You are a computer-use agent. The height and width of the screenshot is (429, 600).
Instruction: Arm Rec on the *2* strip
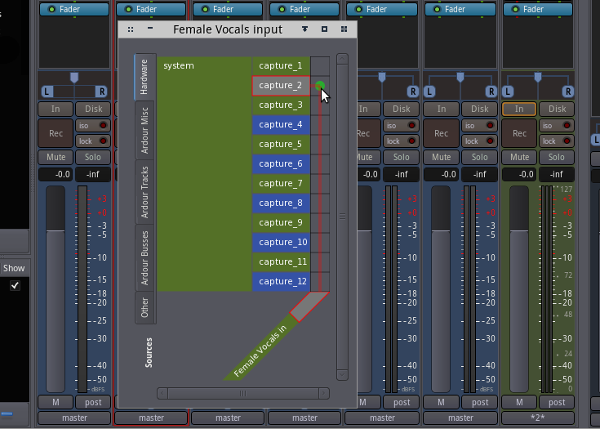point(519,133)
